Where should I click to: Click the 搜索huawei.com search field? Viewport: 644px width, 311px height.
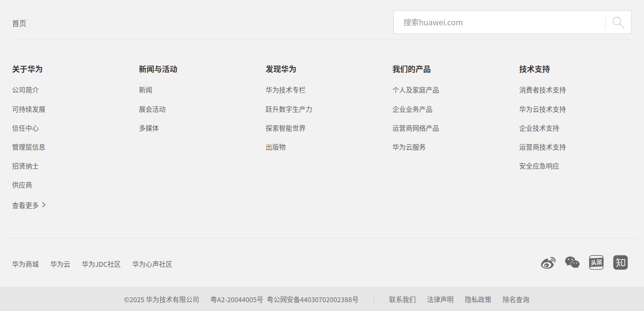click(499, 23)
